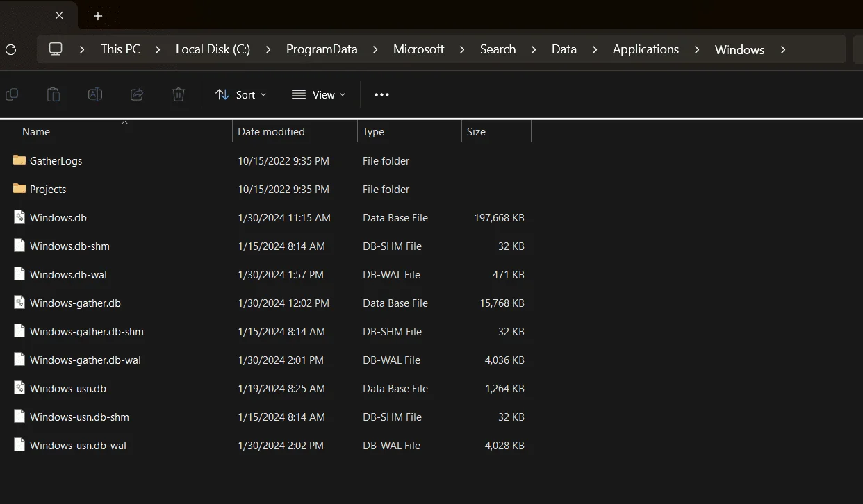This screenshot has height=504, width=863.
Task: Click the This PC monitor icon in address bar
Action: (x=56, y=49)
